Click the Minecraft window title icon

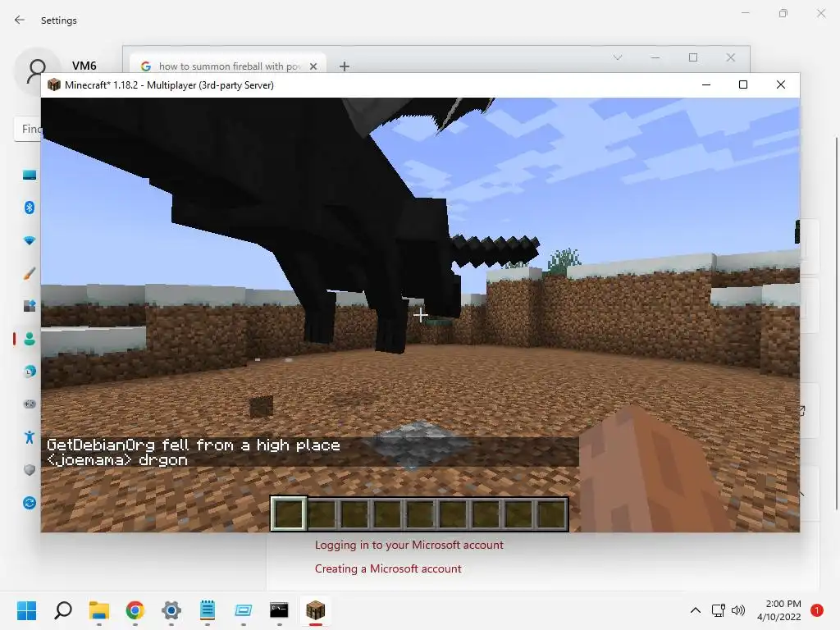53,84
